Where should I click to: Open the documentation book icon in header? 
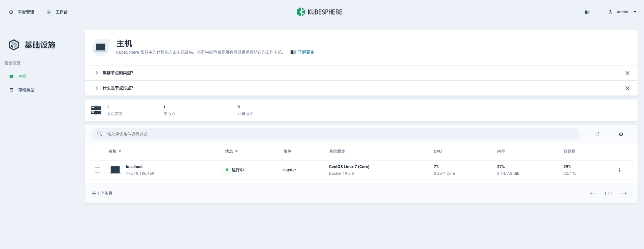(587, 12)
